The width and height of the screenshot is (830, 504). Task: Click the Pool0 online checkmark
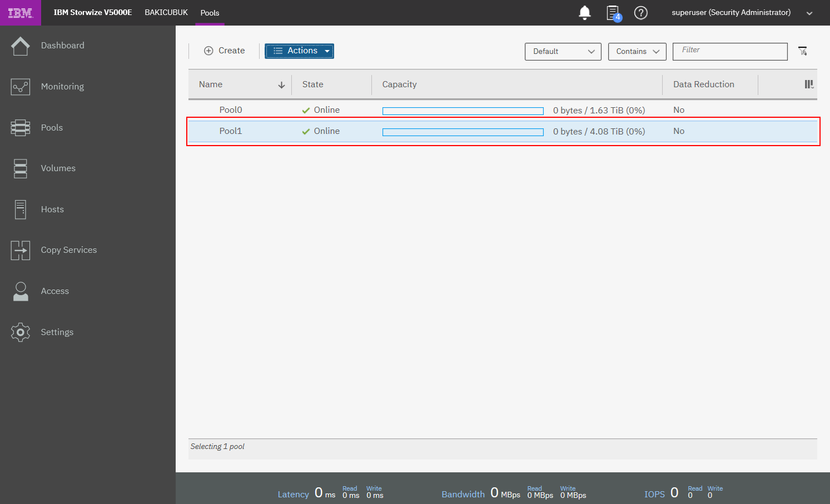pyautogui.click(x=306, y=111)
